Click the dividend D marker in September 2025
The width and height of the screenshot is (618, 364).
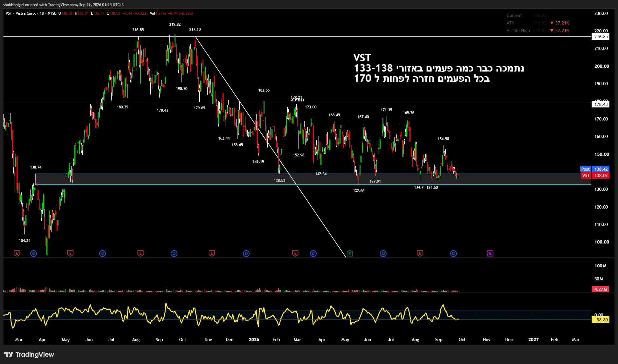[174, 253]
